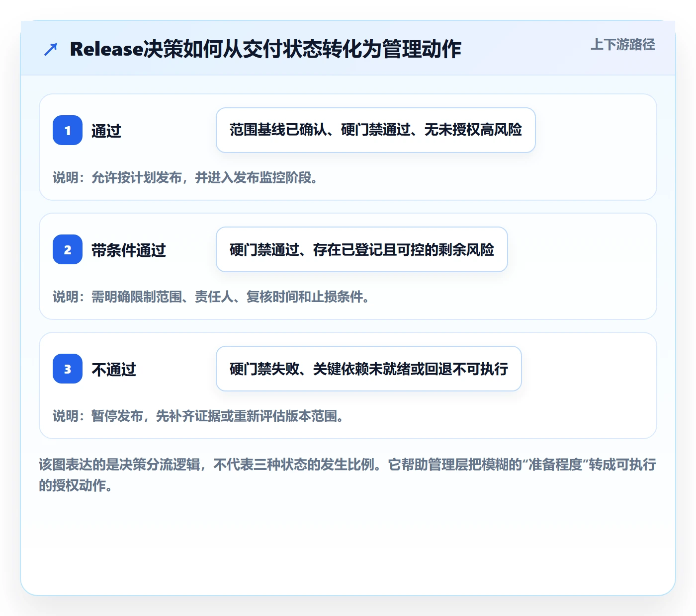Select the box 范围基线已确认、硬门禁通过、无未授权高风险
Viewport: 696px width, 616px height.
click(376, 130)
